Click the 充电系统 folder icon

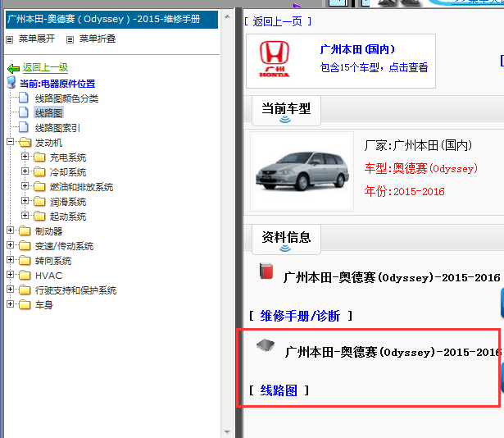coord(39,157)
